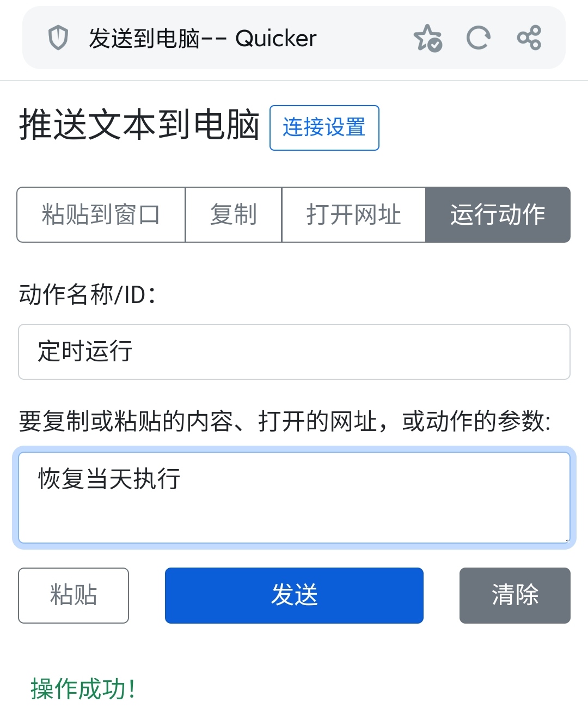The image size is (588, 727).
Task: Open the share icon in the address bar
Action: 529,38
